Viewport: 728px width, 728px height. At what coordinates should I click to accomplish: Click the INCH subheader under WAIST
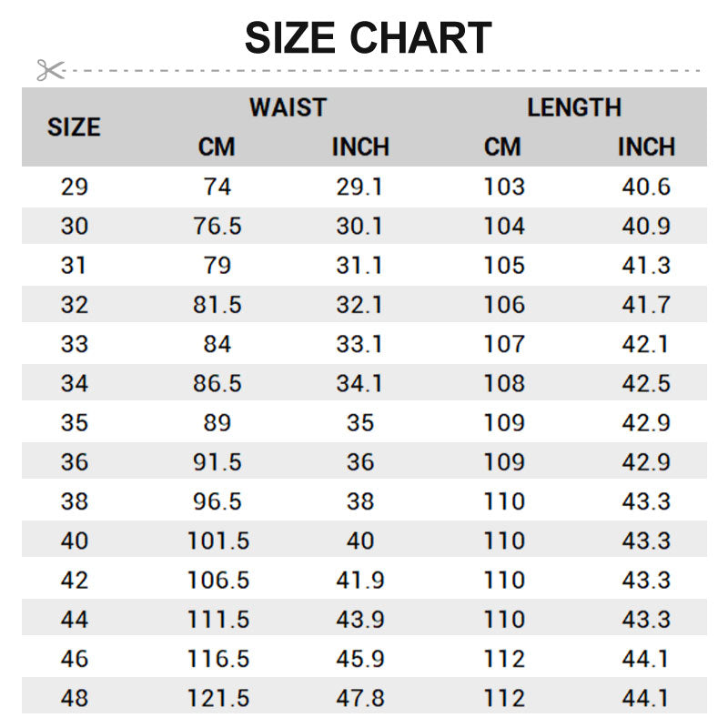[x=360, y=147]
